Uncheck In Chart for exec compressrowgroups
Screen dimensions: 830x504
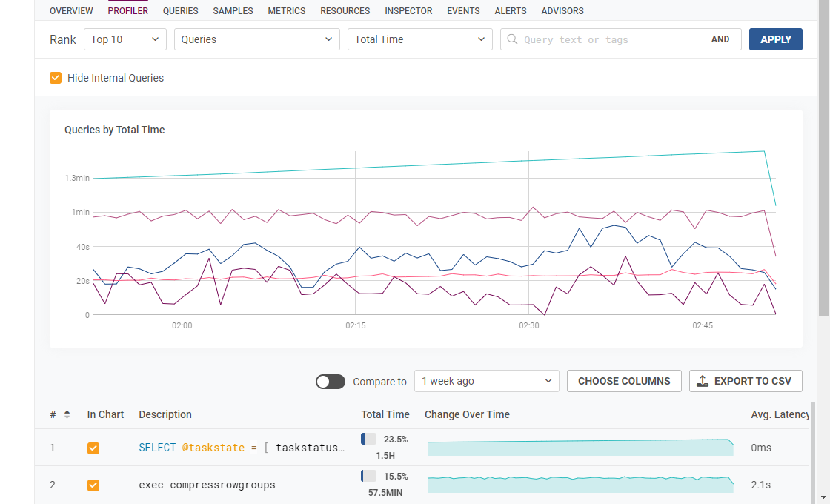[x=93, y=485]
